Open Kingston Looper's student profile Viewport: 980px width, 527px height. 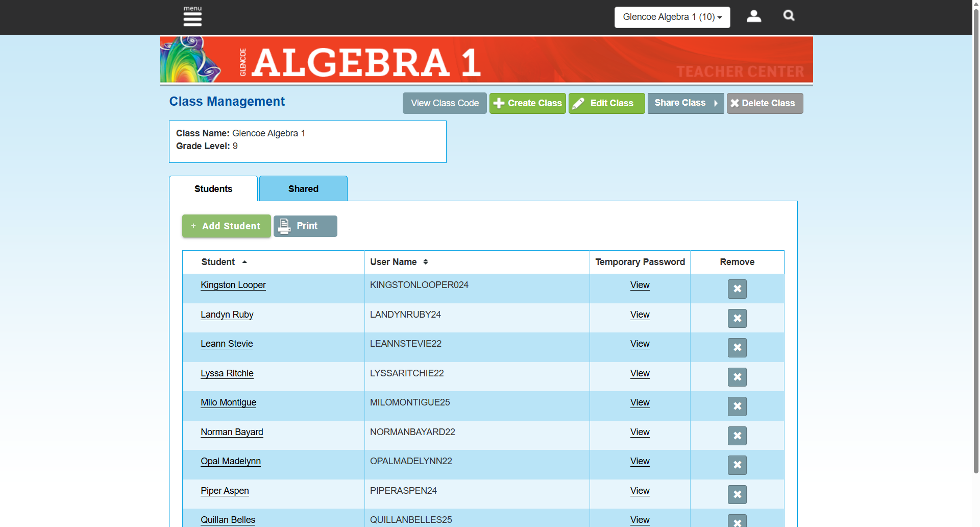click(233, 285)
